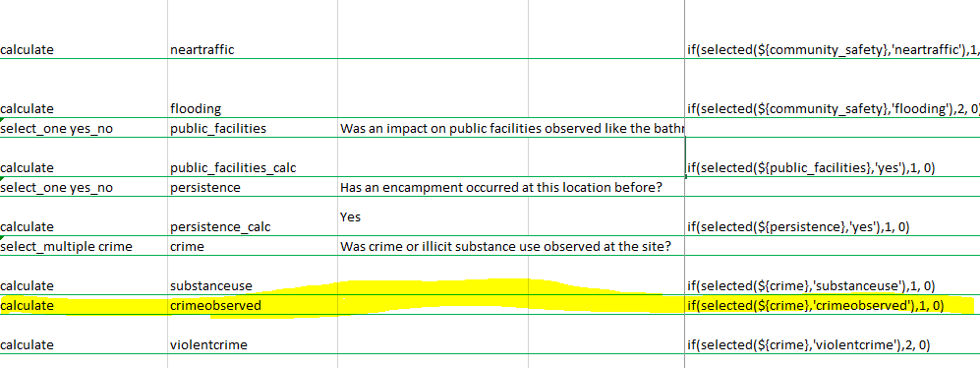Click the formula with ${public_facilities},'yes'
Viewport: 980px width, 368px height.
[x=811, y=167]
